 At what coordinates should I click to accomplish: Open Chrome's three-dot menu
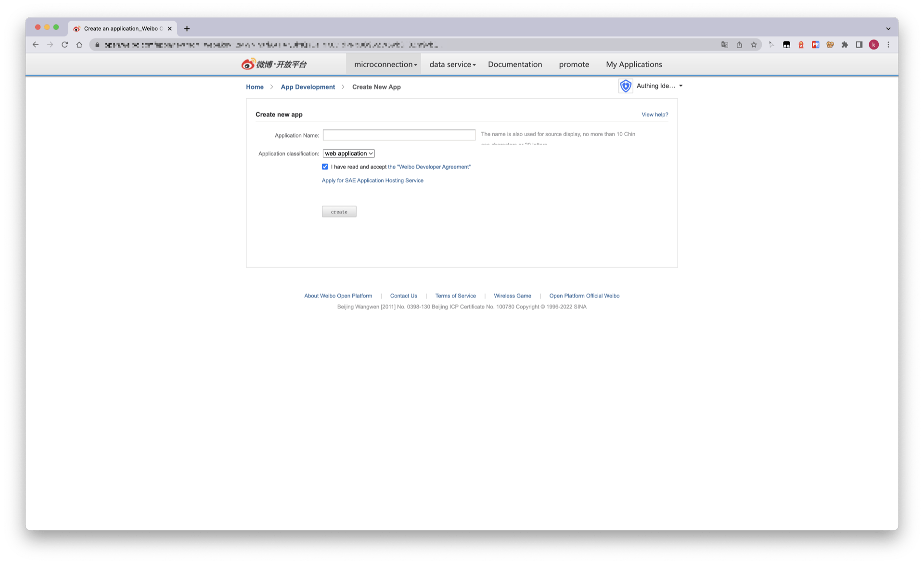tap(889, 44)
